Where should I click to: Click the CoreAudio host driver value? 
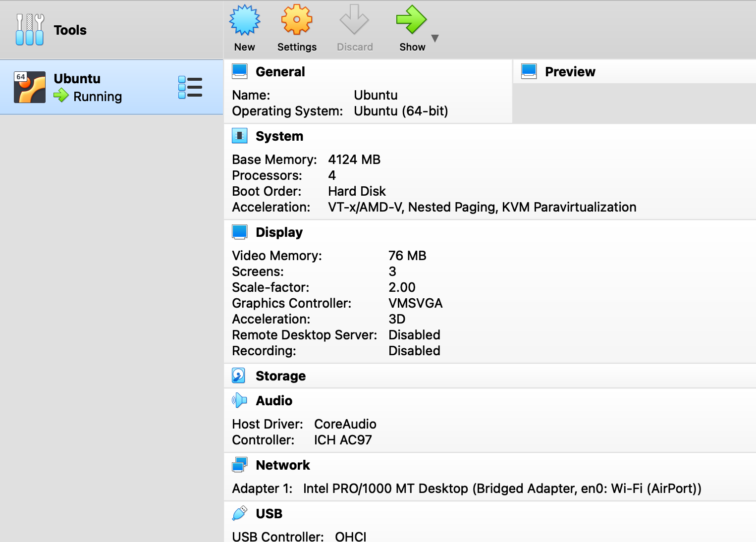pos(345,424)
